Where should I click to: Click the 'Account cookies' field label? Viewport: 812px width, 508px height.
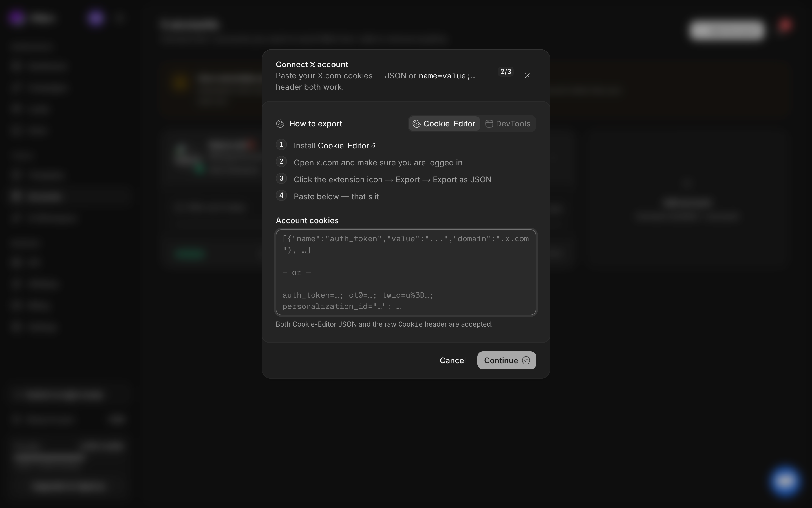coord(307,220)
